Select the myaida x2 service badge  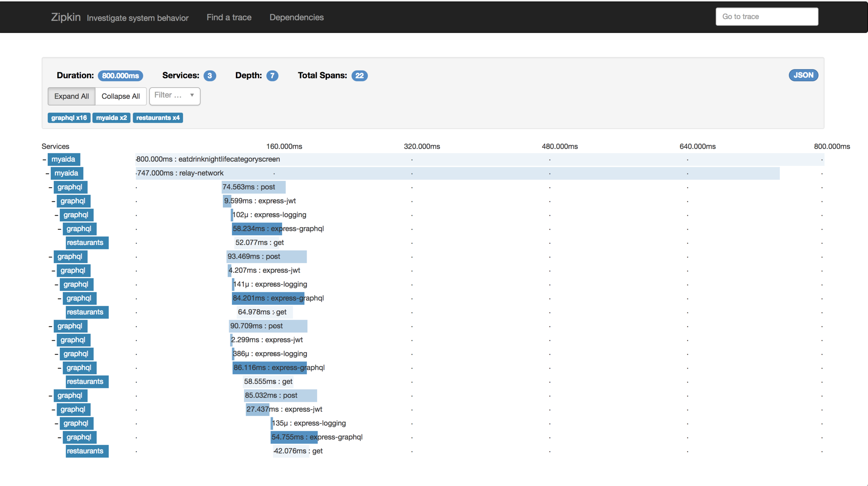click(111, 118)
